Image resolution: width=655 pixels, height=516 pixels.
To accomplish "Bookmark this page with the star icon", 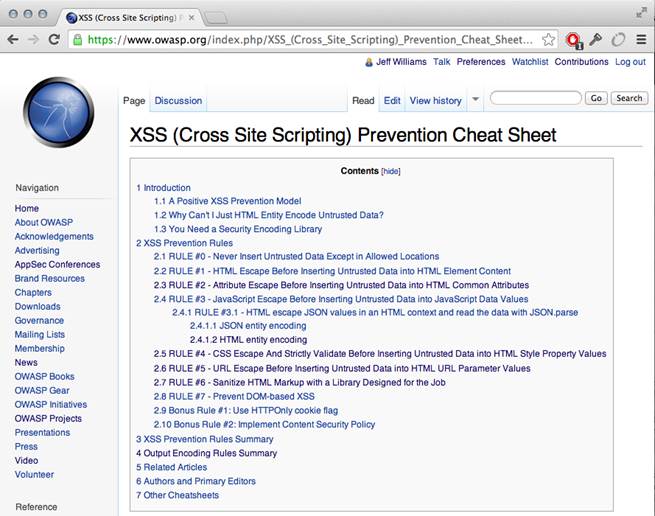I will [549, 40].
